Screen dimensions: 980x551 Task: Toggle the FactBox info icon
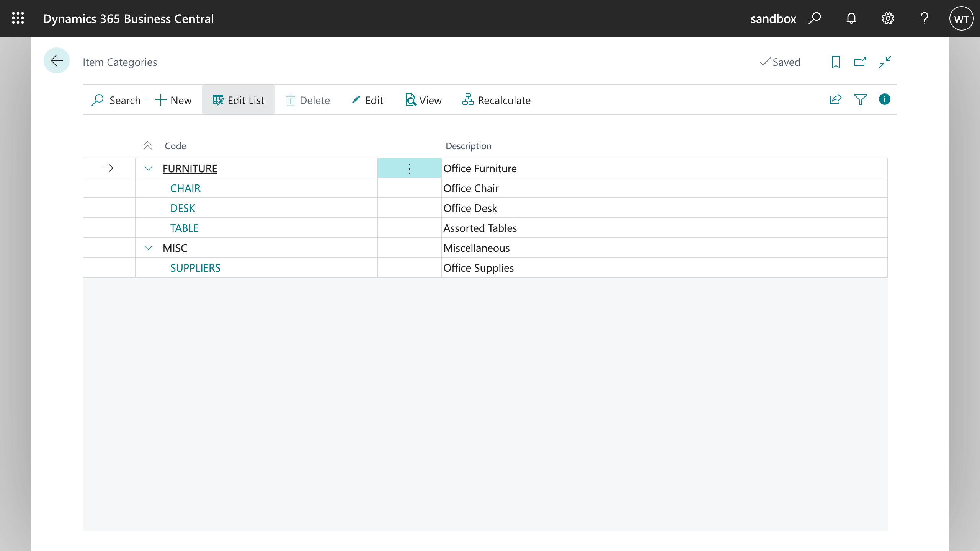[x=884, y=99]
